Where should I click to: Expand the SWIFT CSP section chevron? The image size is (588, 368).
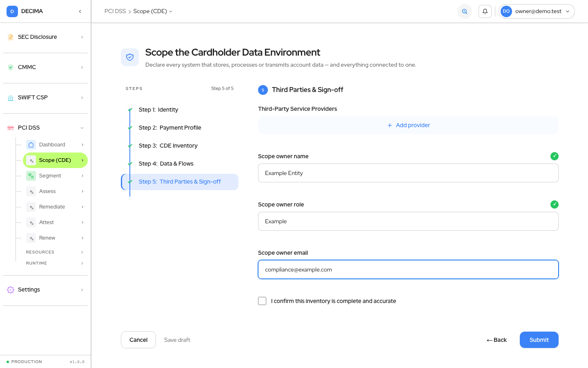click(82, 98)
